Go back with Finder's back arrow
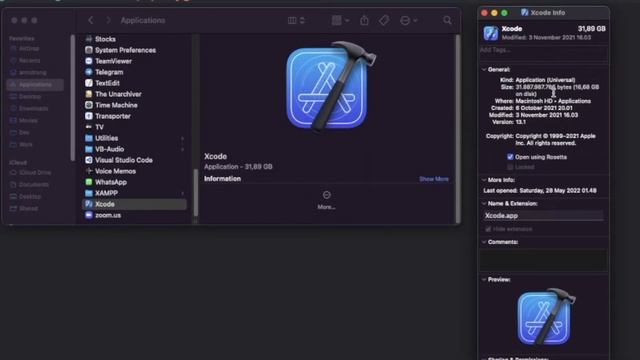 click(x=91, y=20)
